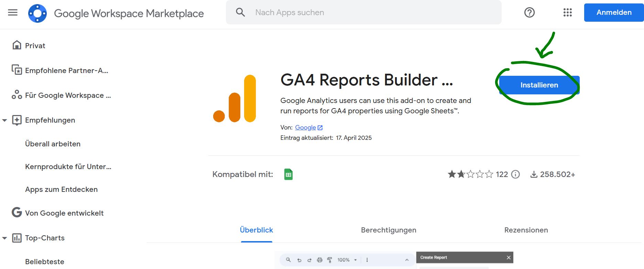
Task: Collapse the Empfehlungen section arrow
Action: 4,120
